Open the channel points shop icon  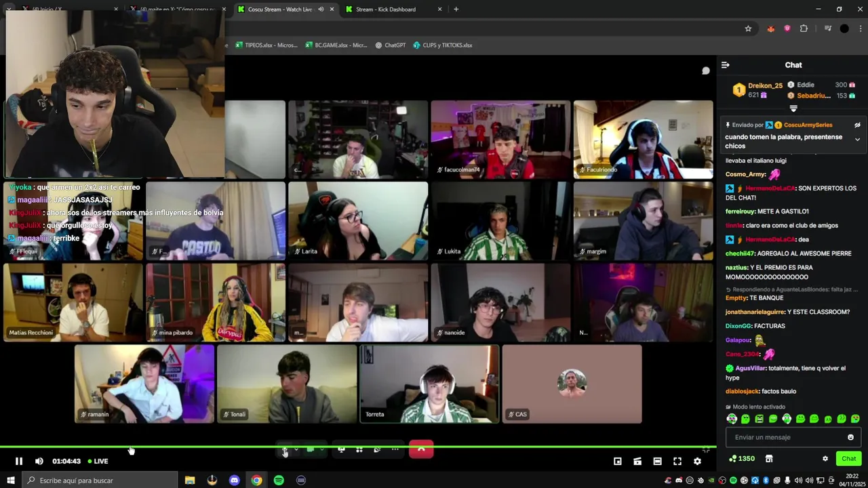point(769,459)
